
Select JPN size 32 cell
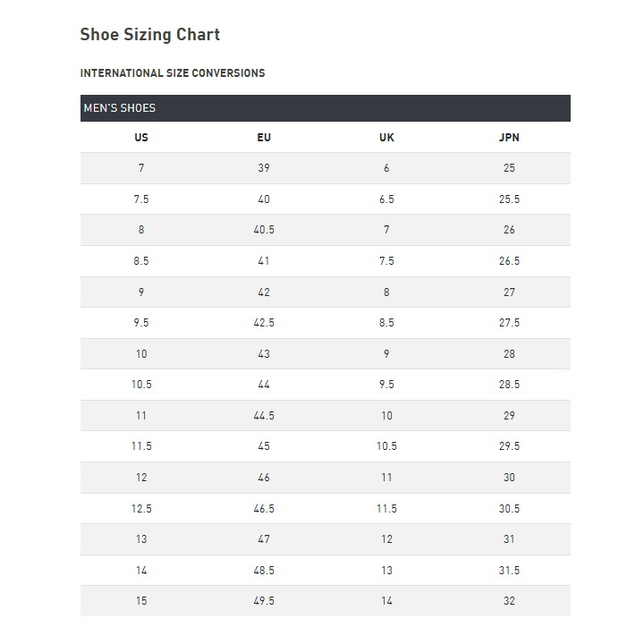[x=509, y=600]
